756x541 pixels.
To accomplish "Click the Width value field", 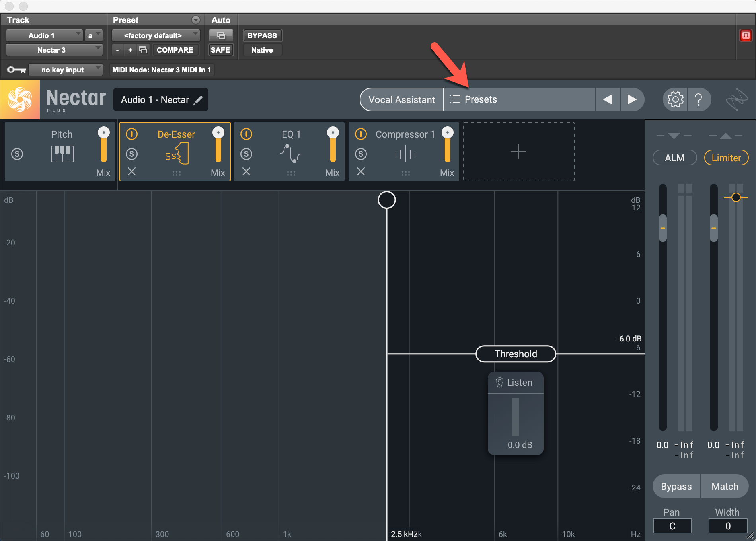I will [x=728, y=526].
